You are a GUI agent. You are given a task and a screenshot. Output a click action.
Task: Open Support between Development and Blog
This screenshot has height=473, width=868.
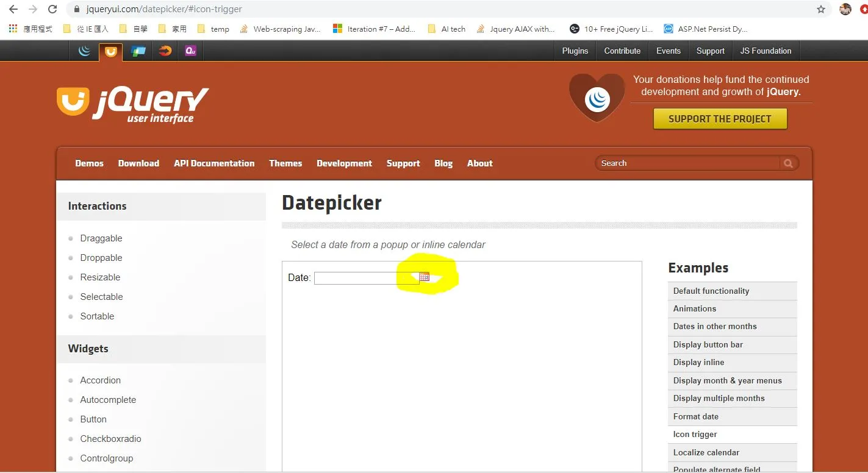403,163
